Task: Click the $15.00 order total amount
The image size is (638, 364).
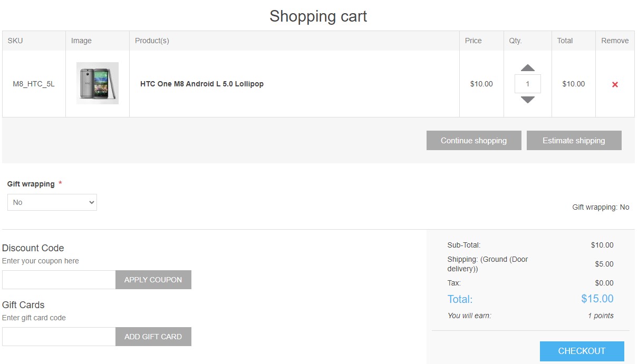Action: pyautogui.click(x=597, y=299)
